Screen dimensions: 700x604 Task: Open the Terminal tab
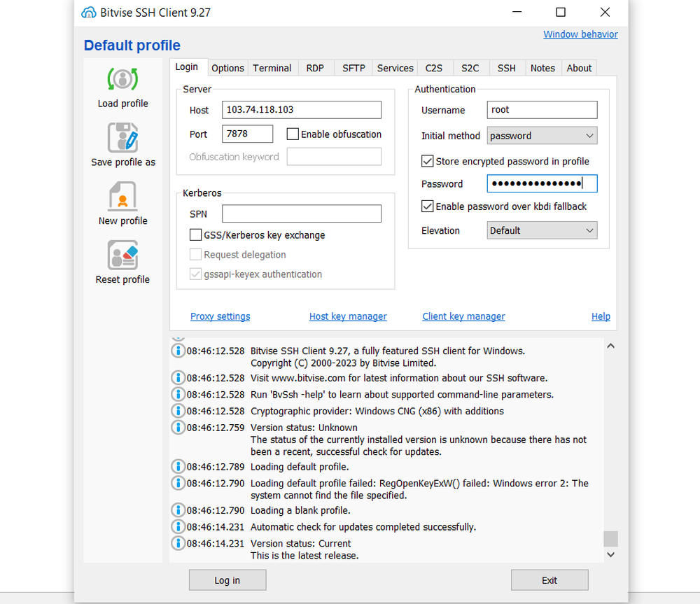[272, 67]
